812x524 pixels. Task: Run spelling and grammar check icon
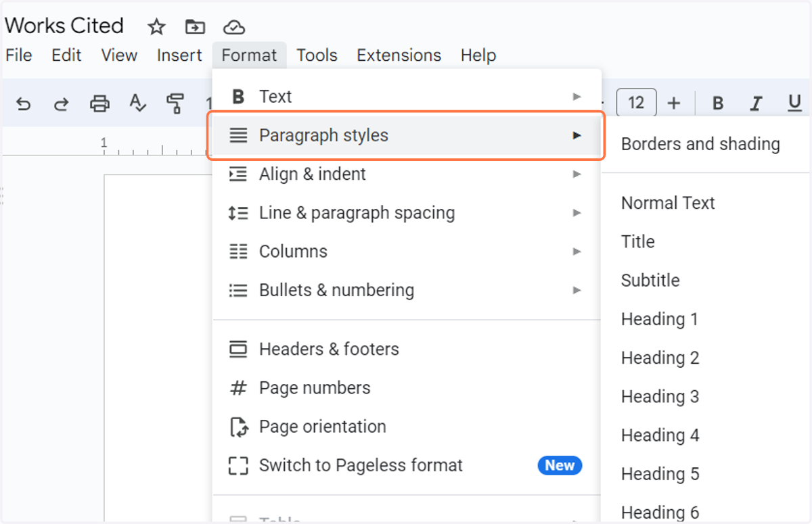[x=137, y=103]
